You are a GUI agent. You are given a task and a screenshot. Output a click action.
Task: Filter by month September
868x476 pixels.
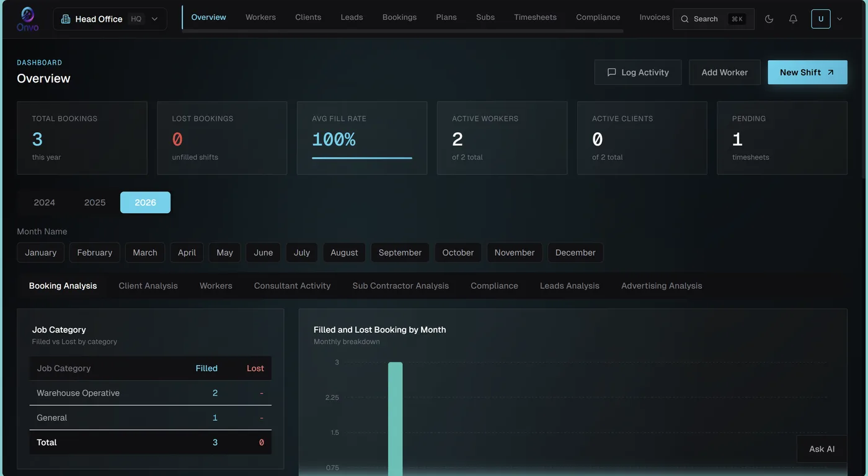400,253
